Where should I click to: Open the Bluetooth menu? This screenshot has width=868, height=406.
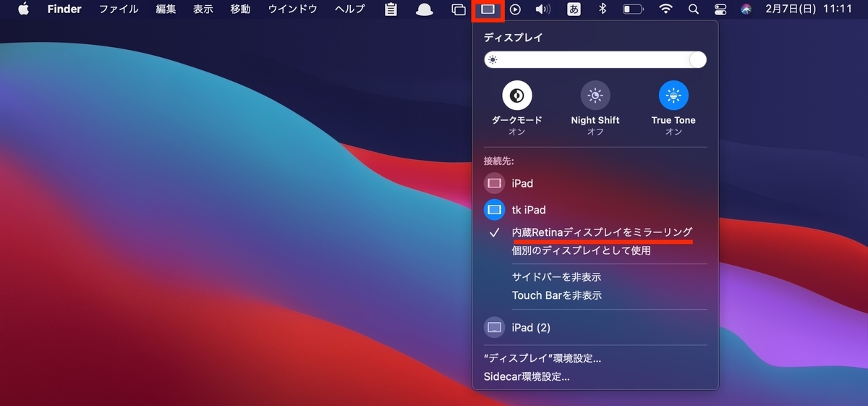pos(602,9)
